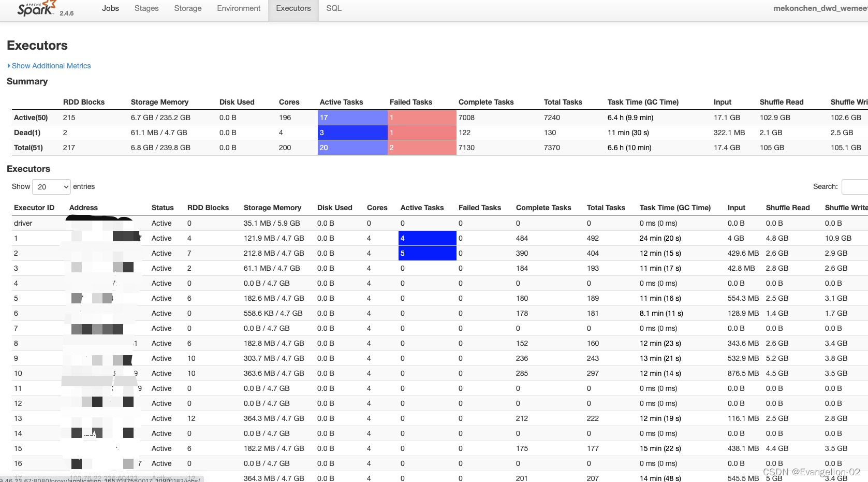868x482 pixels.
Task: Sort executors table by Cores
Action: click(x=377, y=208)
